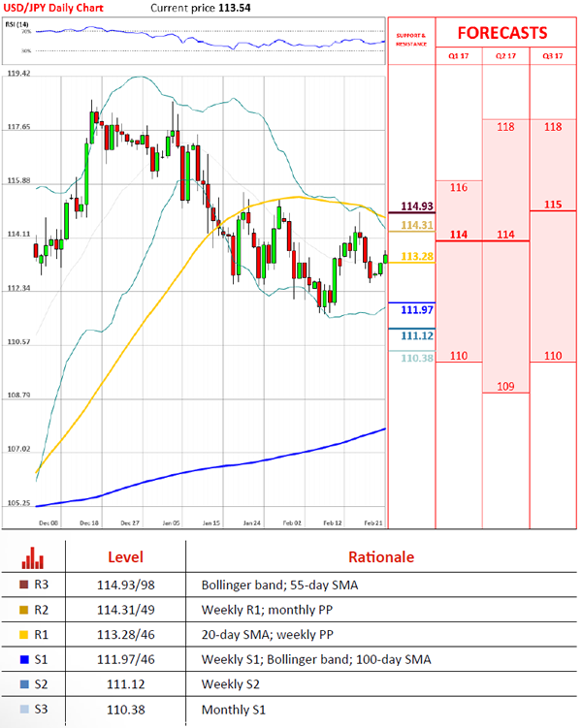This screenshot has width=582, height=728.
Task: Click the 105.25 y-axis price label
Action: point(18,503)
